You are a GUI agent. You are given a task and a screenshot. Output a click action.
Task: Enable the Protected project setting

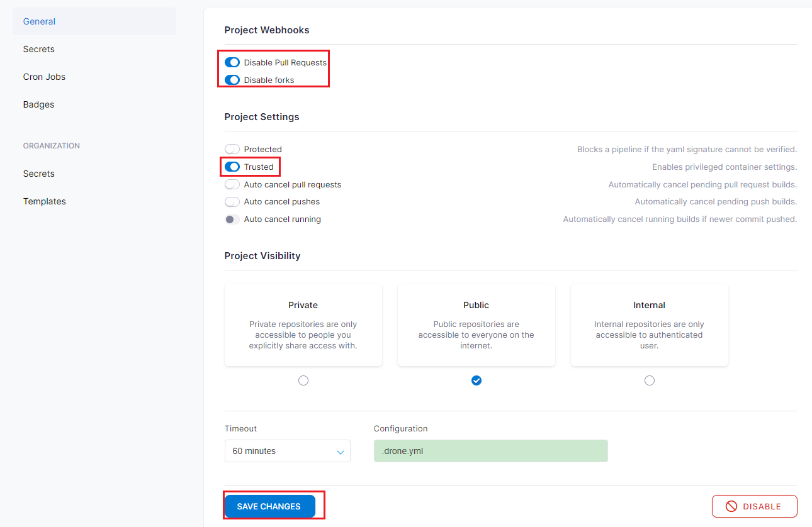232,149
